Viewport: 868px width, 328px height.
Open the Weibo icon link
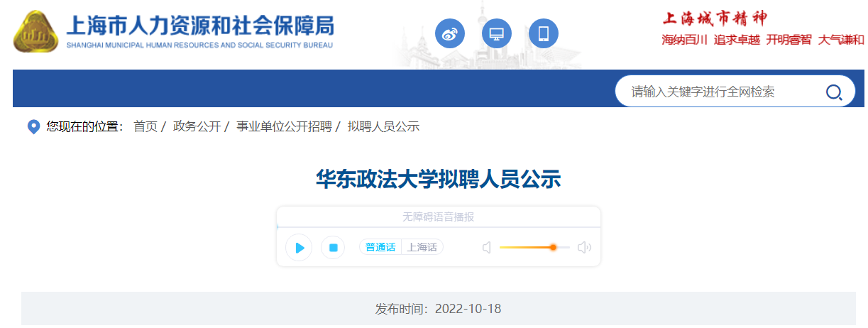tap(450, 33)
